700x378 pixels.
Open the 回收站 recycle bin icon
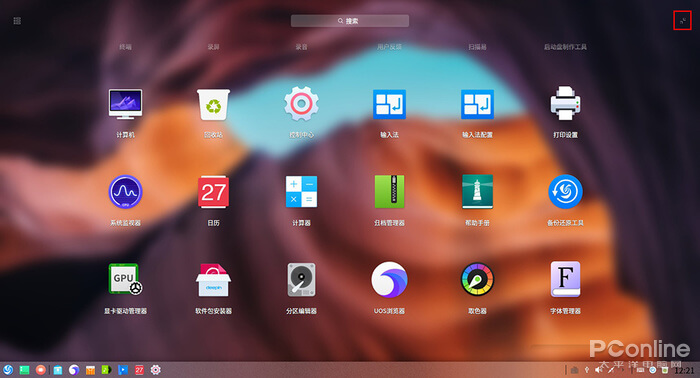coord(213,104)
